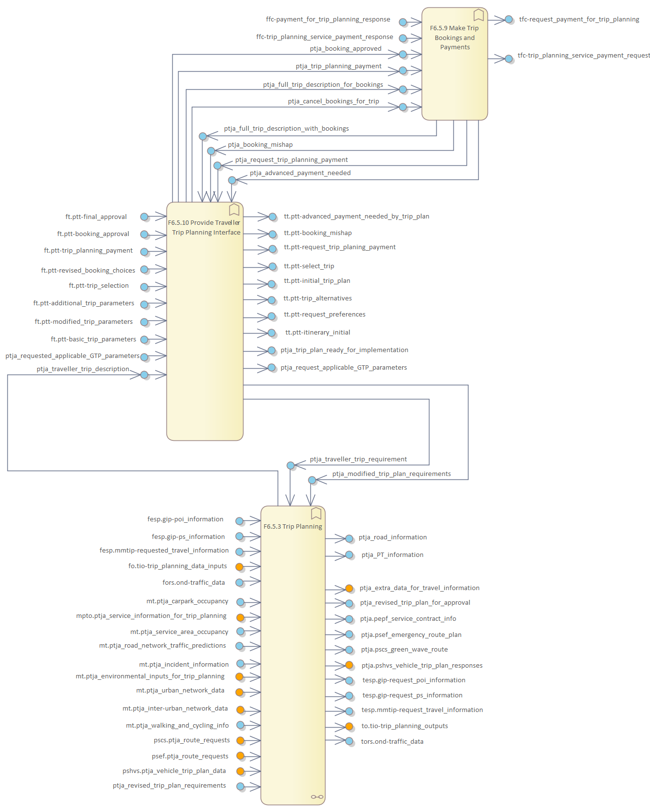Select the orange port for fo.tio-trip_planning_data_inputs
The width and height of the screenshot is (650, 812).
(240, 567)
